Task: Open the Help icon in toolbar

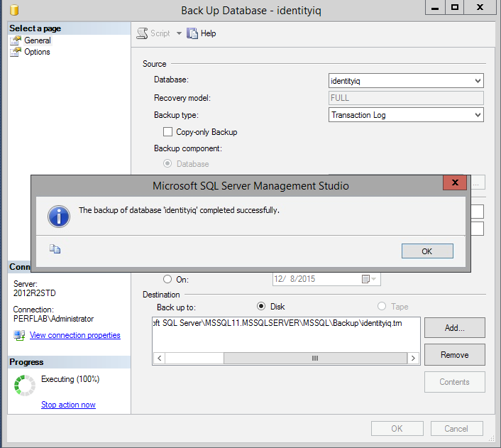Action: click(x=192, y=33)
